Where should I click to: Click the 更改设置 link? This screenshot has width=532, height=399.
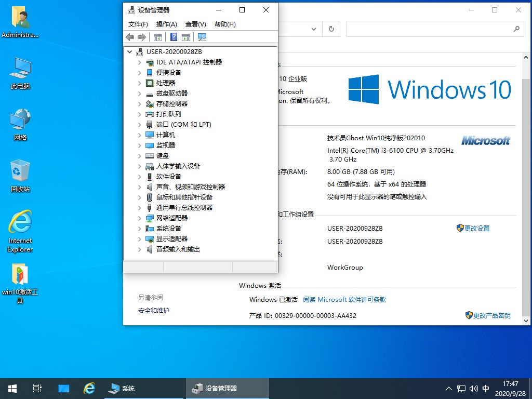point(476,228)
